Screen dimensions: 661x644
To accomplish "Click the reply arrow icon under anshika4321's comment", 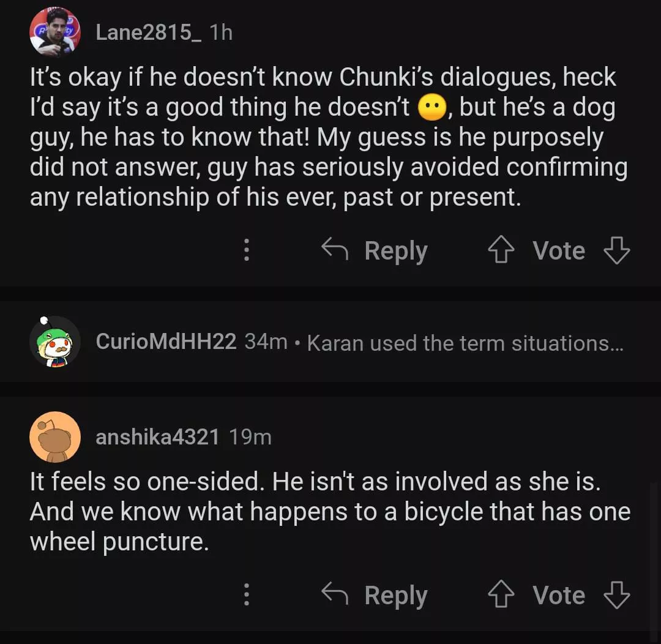I will (x=335, y=594).
